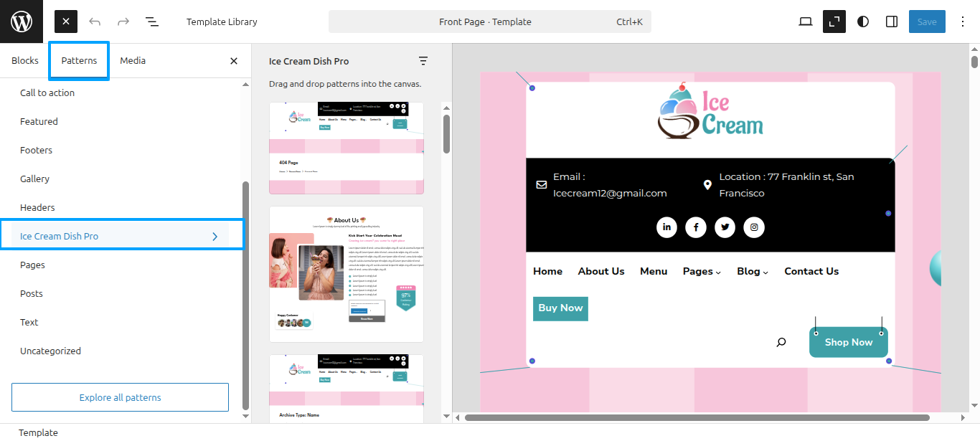This screenshot has height=441, width=980.
Task: Close the block inserter with X toggle
Action: tap(66, 22)
